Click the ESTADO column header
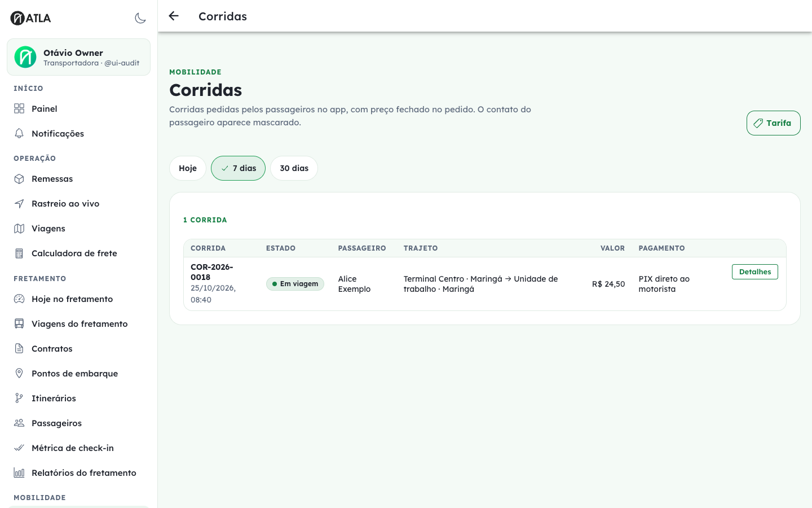The width and height of the screenshot is (812, 508). pyautogui.click(x=281, y=248)
